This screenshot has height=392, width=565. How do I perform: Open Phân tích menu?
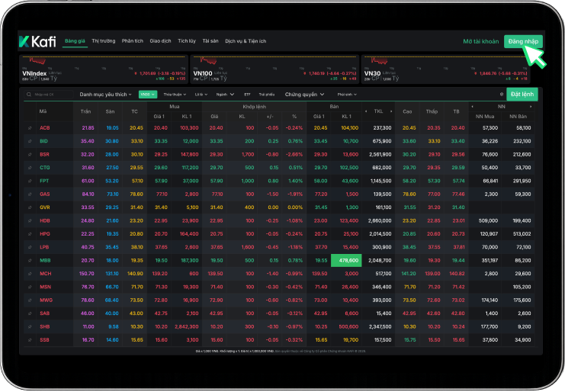point(132,41)
